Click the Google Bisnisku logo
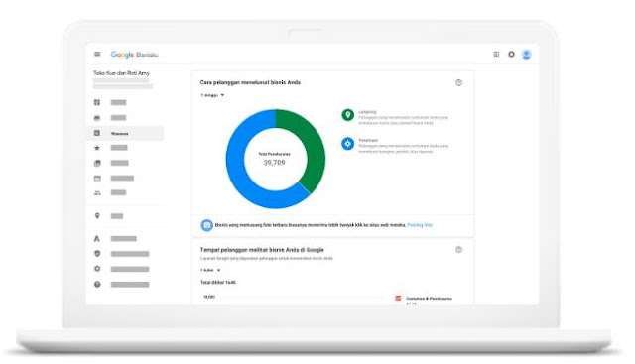 pyautogui.click(x=135, y=55)
